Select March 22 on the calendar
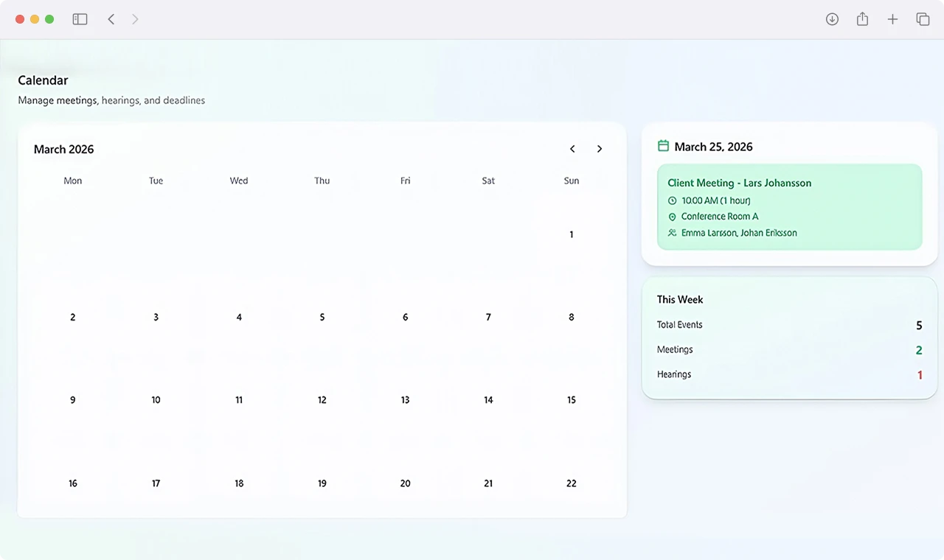The height and width of the screenshot is (560, 944). tap(572, 483)
